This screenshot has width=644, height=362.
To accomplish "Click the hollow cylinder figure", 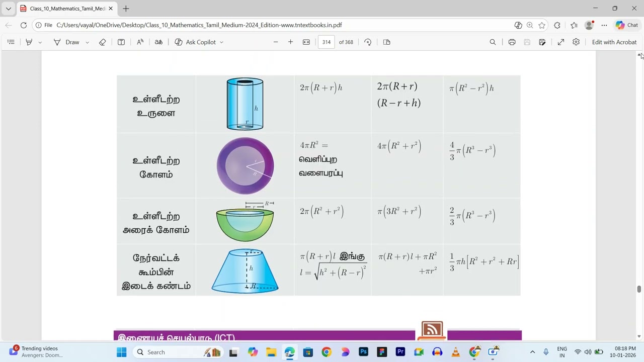I will click(x=245, y=104).
